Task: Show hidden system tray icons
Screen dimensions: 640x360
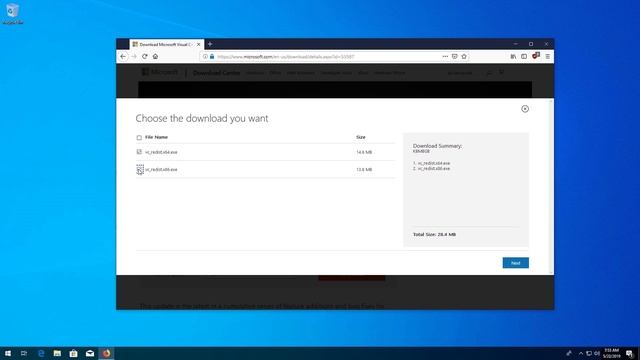Action: point(580,353)
